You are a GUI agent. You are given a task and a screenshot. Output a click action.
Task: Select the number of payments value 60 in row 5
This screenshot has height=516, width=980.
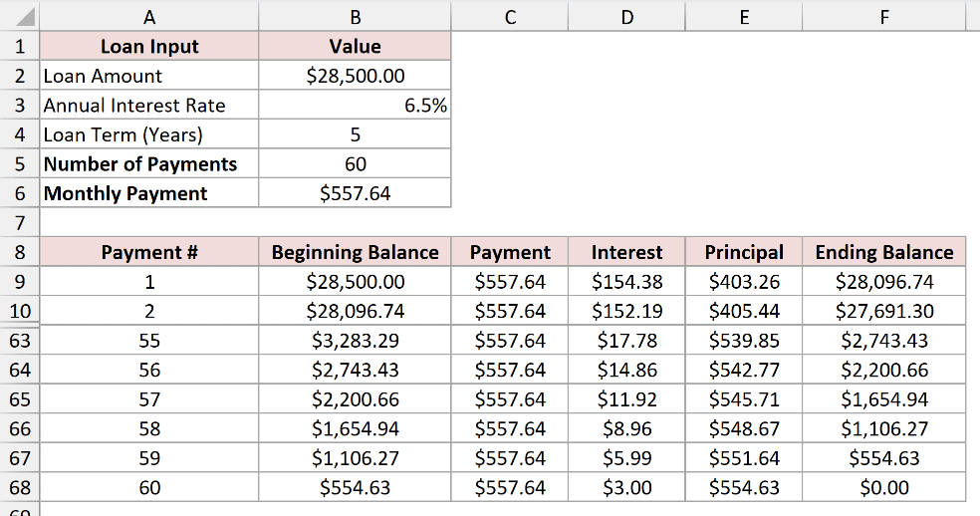[x=355, y=164]
